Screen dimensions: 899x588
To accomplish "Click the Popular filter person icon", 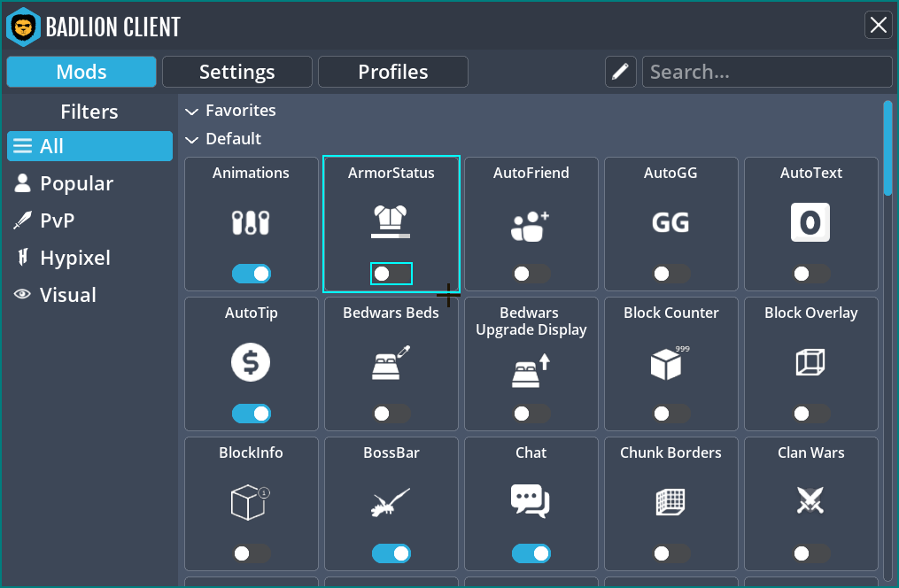I will click(x=22, y=183).
